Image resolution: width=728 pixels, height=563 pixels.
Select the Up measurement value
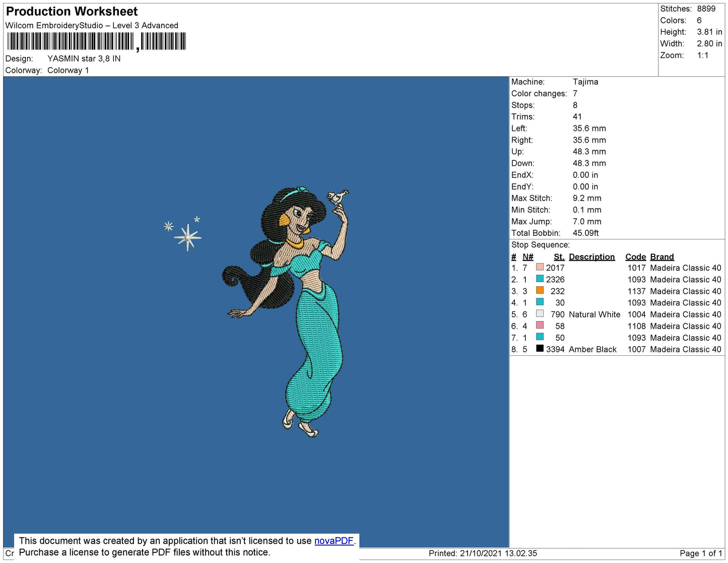pyautogui.click(x=589, y=151)
